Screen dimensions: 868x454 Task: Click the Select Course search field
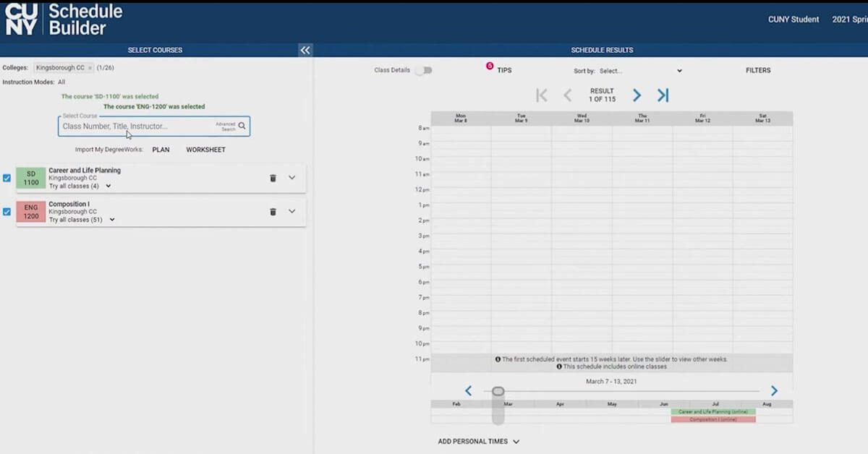pos(137,127)
